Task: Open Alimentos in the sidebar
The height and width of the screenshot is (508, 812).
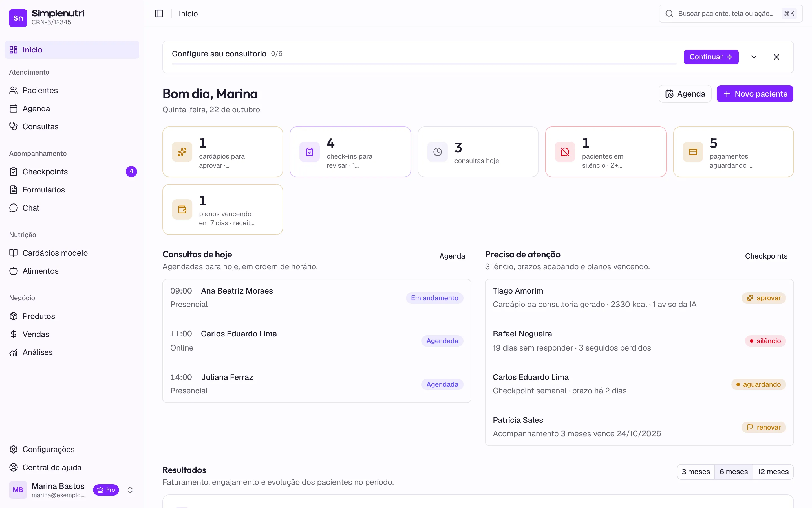Action: [72, 271]
